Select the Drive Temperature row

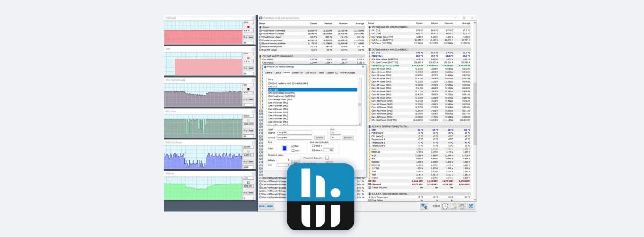point(420,197)
